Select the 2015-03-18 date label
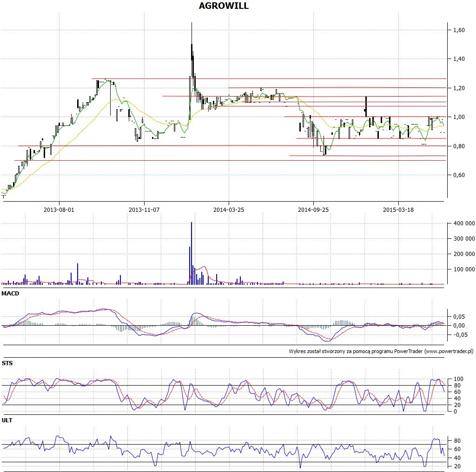The height and width of the screenshot is (472, 476). point(398,210)
